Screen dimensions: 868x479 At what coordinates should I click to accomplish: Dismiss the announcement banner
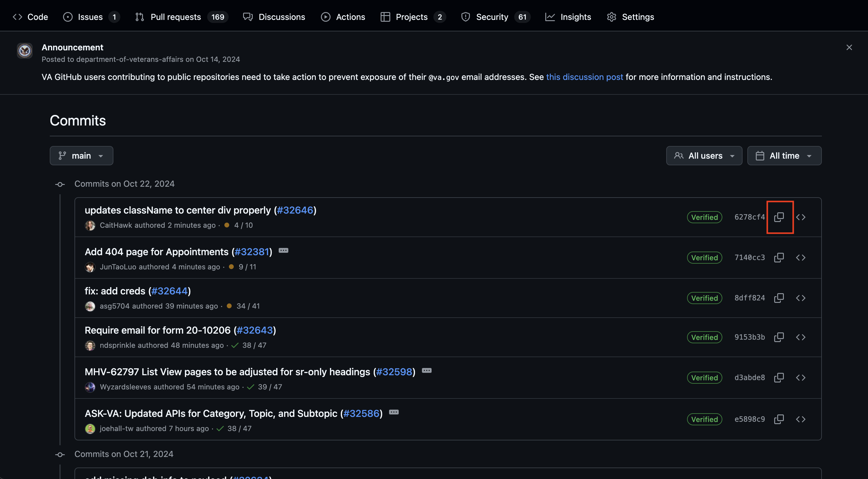(x=849, y=47)
